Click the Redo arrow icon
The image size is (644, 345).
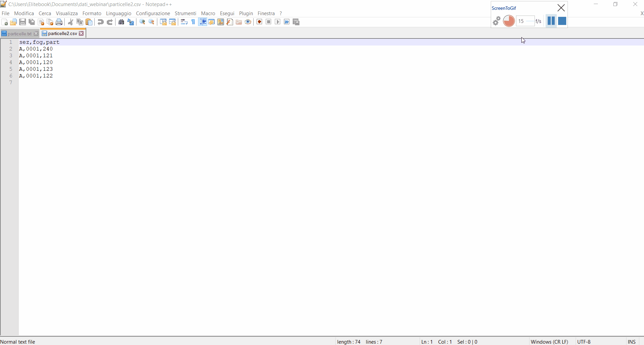click(x=110, y=22)
